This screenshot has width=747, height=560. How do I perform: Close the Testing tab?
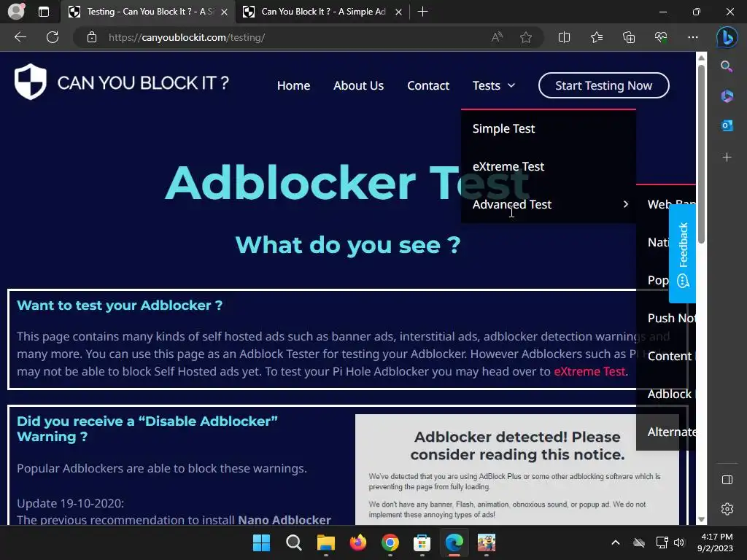coord(224,12)
